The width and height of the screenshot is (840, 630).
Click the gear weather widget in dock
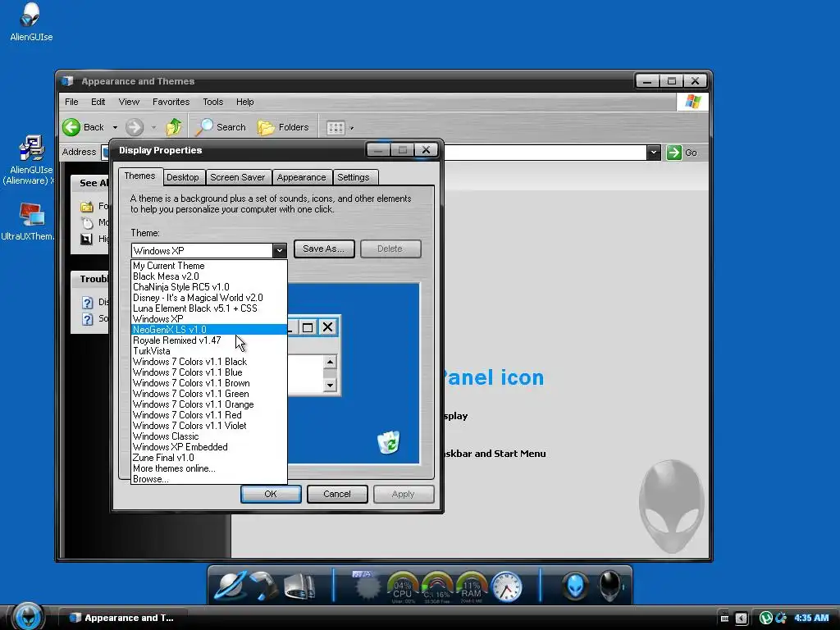367,586
